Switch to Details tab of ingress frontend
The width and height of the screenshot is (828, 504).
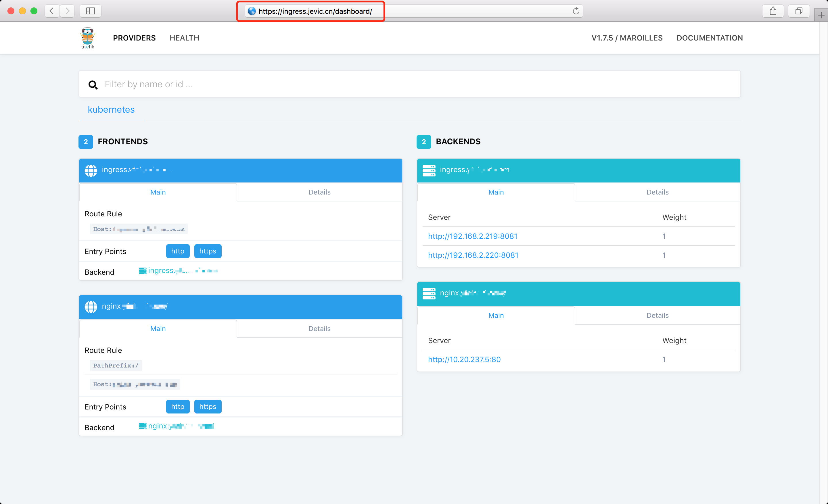[319, 192]
